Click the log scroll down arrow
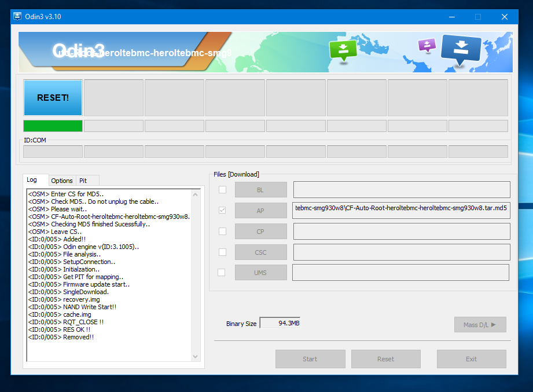 tap(196, 357)
